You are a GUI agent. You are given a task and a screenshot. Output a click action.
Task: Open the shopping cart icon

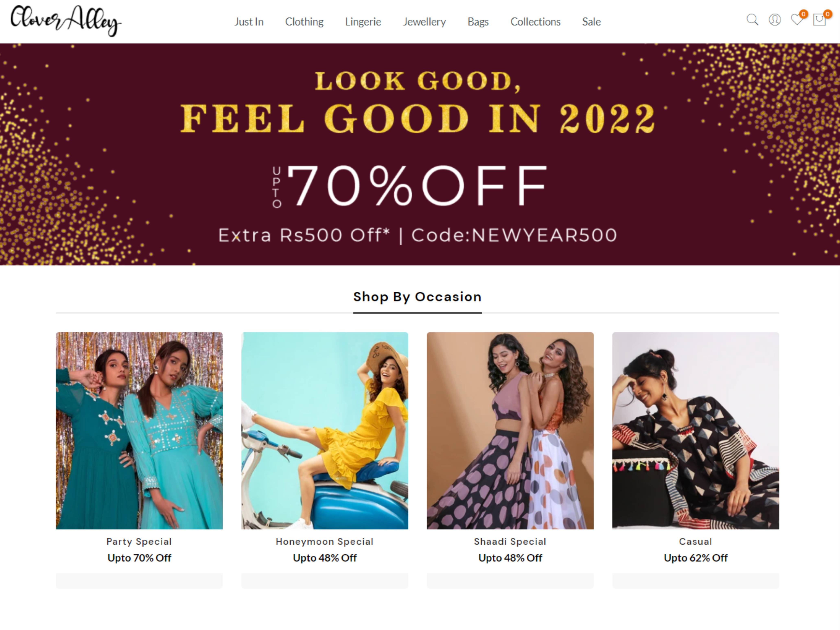(x=819, y=19)
